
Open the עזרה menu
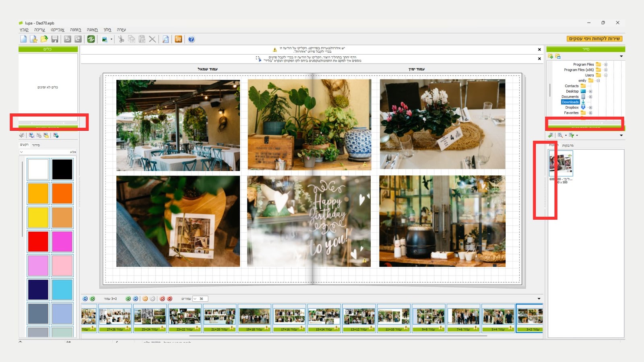121,30
